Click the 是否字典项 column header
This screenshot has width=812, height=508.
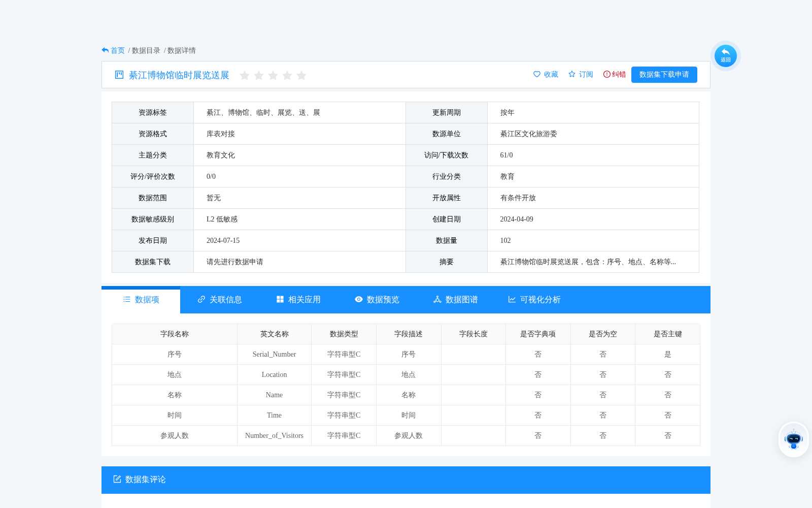(538, 334)
